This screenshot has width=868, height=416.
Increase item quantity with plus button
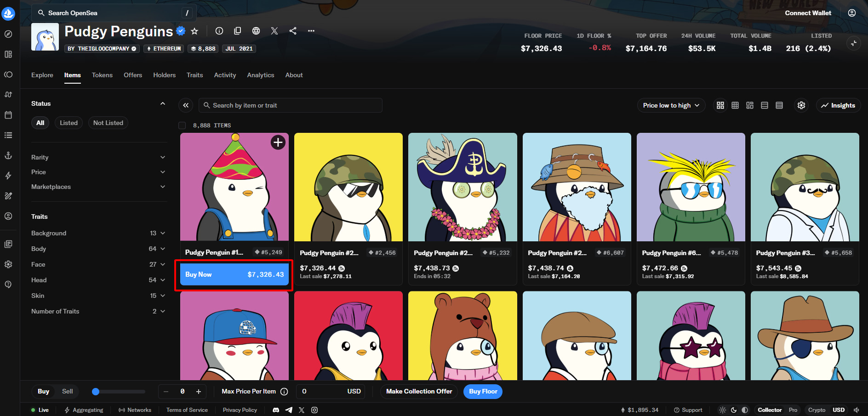199,392
